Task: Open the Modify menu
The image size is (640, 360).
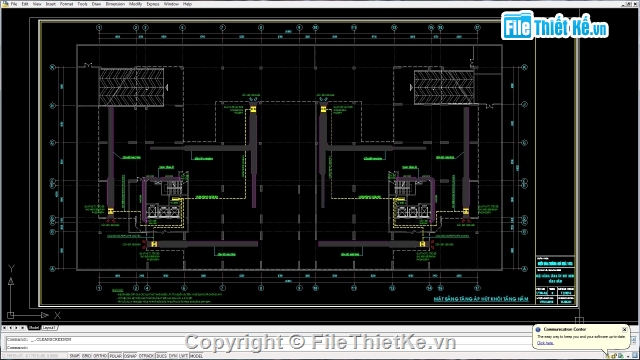Action: pyautogui.click(x=135, y=4)
